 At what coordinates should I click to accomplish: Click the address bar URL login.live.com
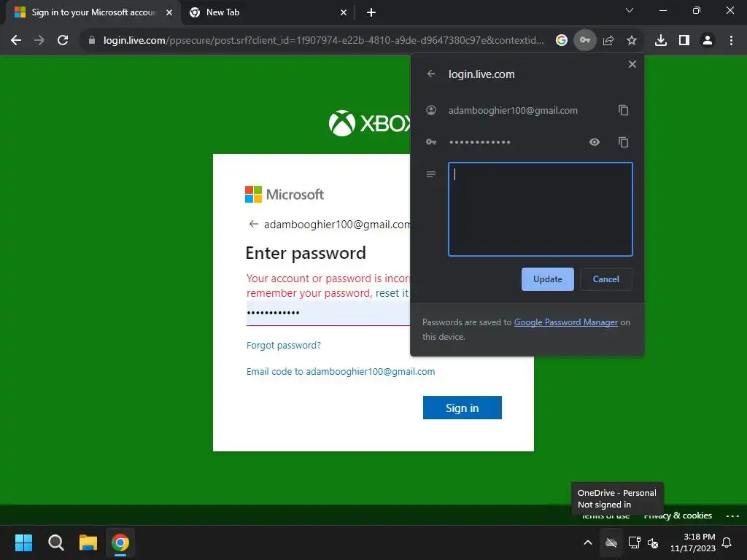click(323, 41)
